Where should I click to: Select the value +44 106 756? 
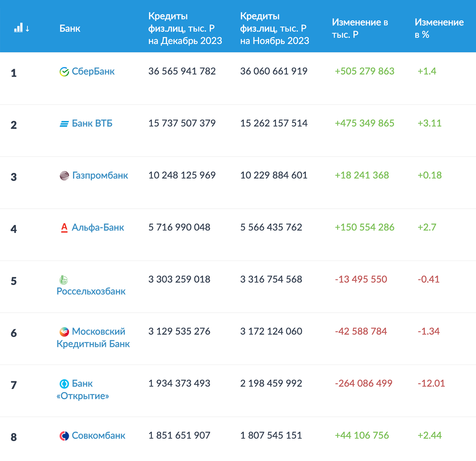point(362,435)
